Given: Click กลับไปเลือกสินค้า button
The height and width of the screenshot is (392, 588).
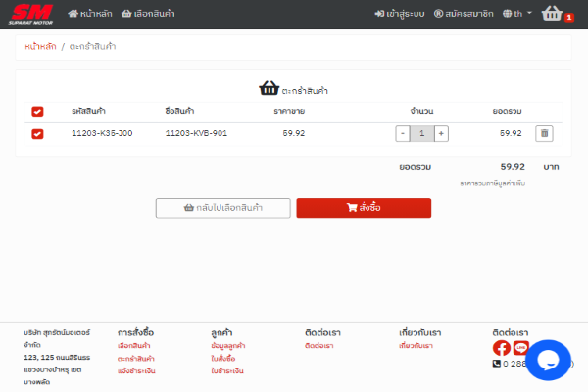Looking at the screenshot, I should (223, 208).
